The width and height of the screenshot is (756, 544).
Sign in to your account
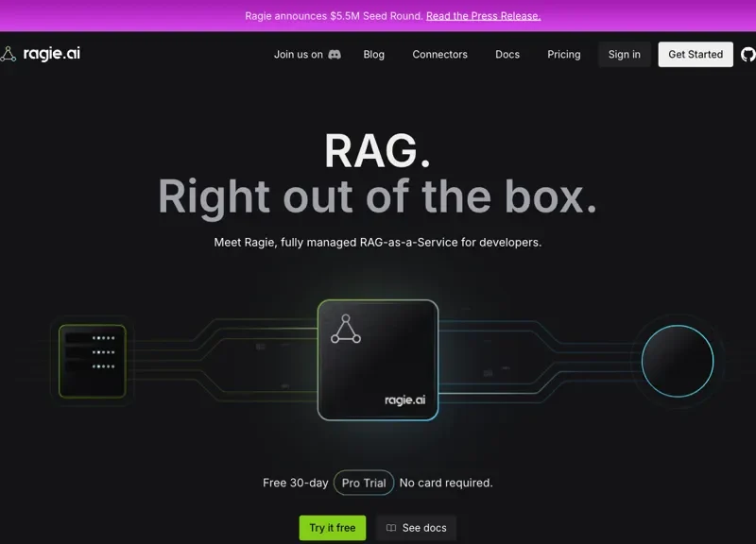[624, 55]
